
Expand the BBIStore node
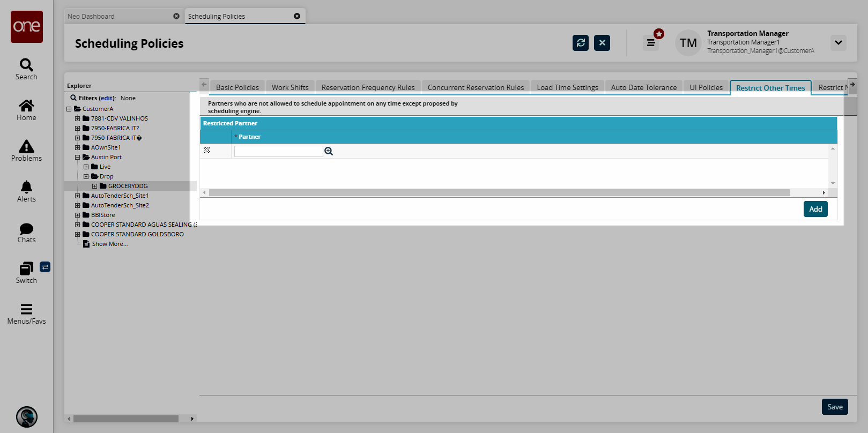coord(78,215)
